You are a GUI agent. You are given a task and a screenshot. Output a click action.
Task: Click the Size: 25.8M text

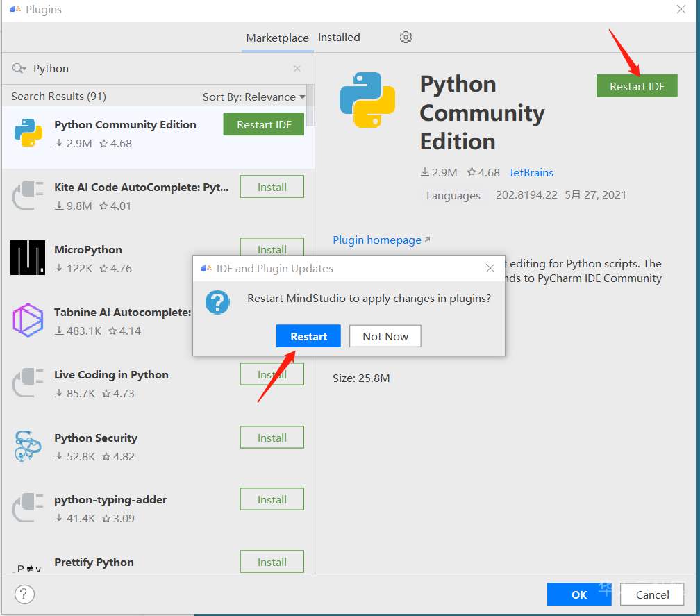coord(361,378)
